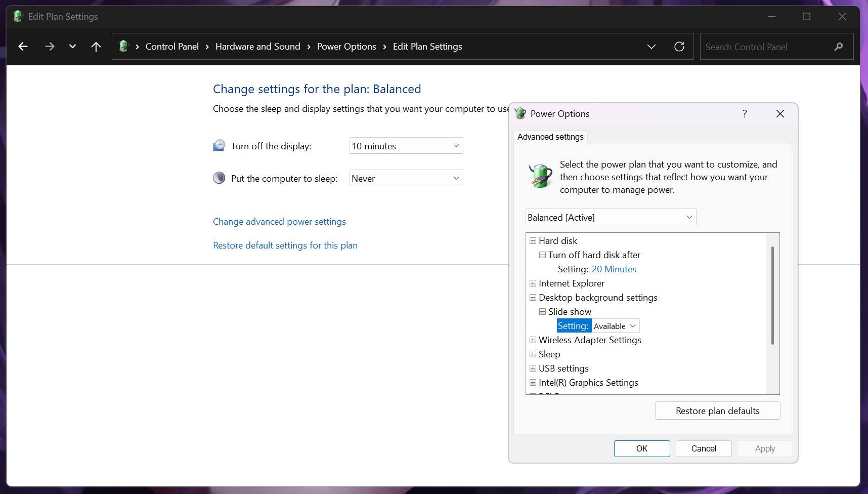Expand the Sleep tree node

(533, 354)
